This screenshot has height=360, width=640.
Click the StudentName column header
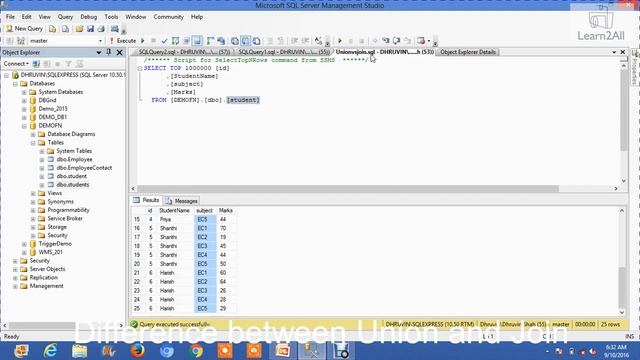click(x=174, y=211)
